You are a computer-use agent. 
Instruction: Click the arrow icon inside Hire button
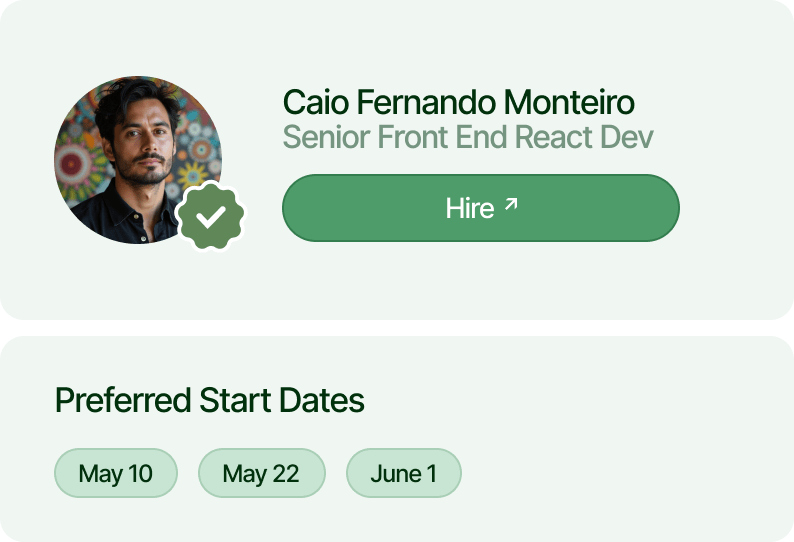tap(511, 204)
